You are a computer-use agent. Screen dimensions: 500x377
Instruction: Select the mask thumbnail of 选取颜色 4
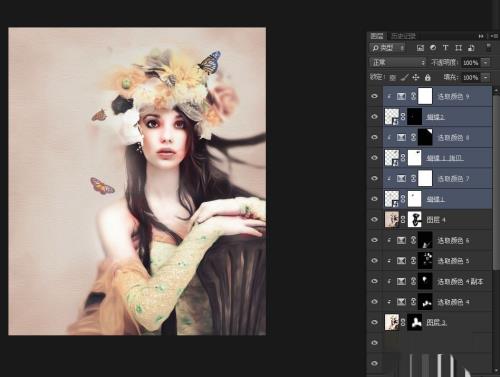pyautogui.click(x=425, y=302)
